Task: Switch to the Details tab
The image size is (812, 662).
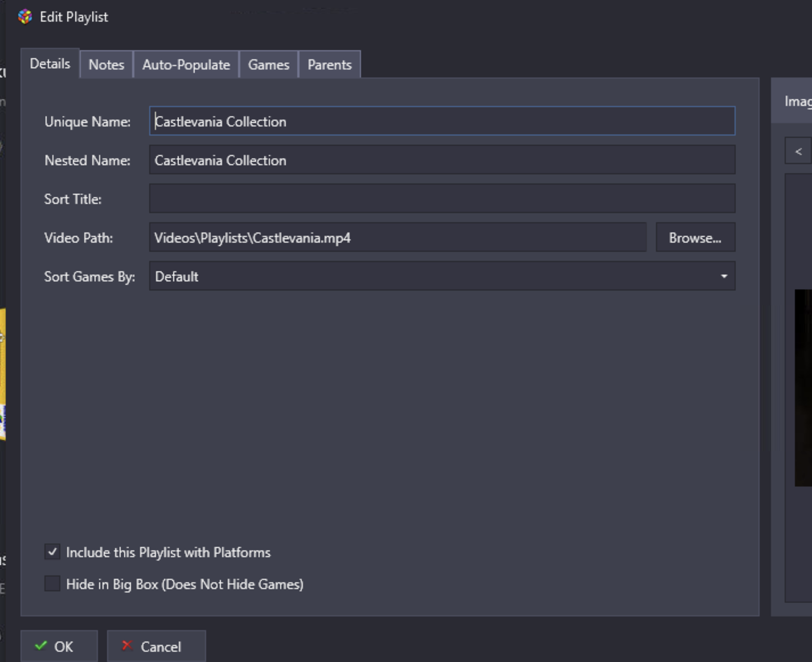Action: [50, 64]
